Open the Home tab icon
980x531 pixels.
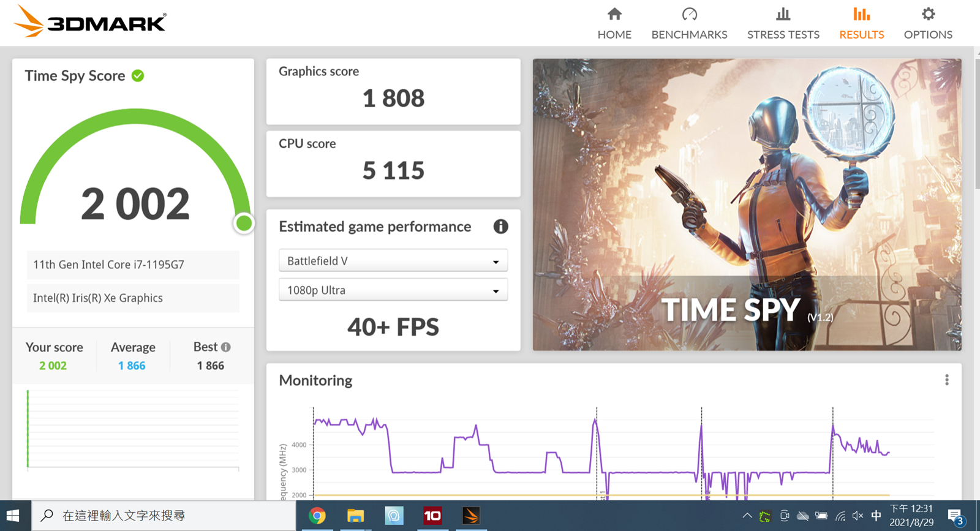[614, 15]
